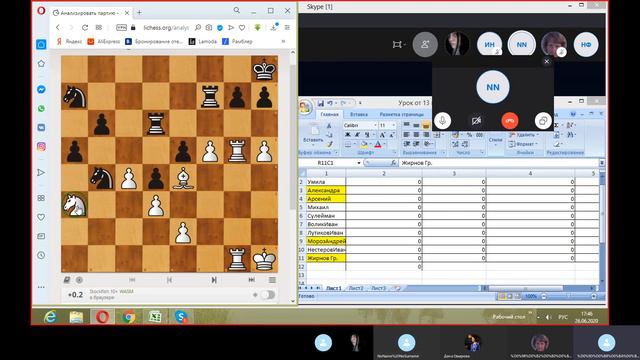Select cell containing Жирнов Гр.

click(326, 258)
